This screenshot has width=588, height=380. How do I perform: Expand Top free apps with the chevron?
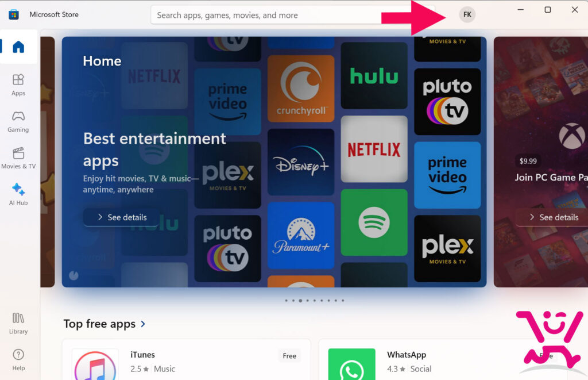coord(143,324)
